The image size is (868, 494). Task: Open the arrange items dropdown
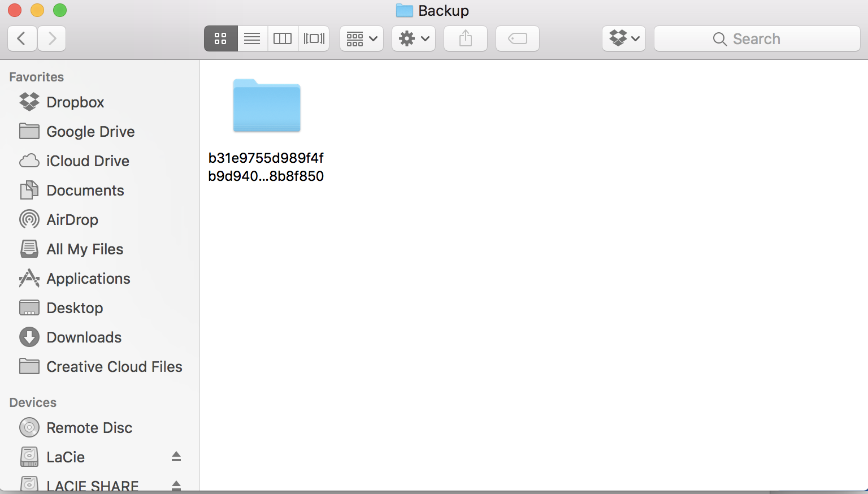361,38
